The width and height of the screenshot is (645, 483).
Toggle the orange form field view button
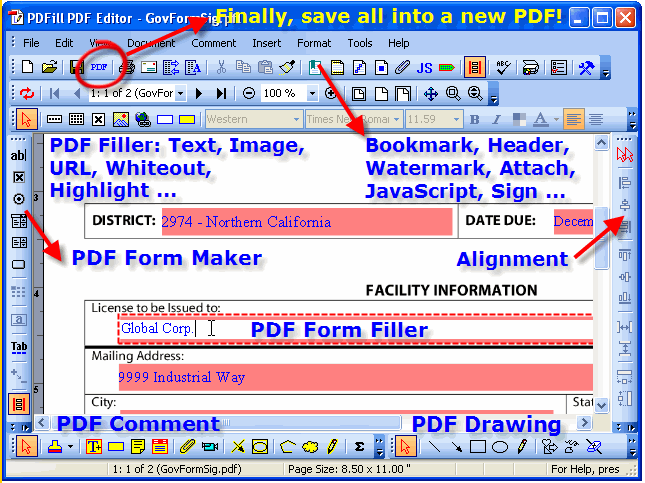(474, 67)
